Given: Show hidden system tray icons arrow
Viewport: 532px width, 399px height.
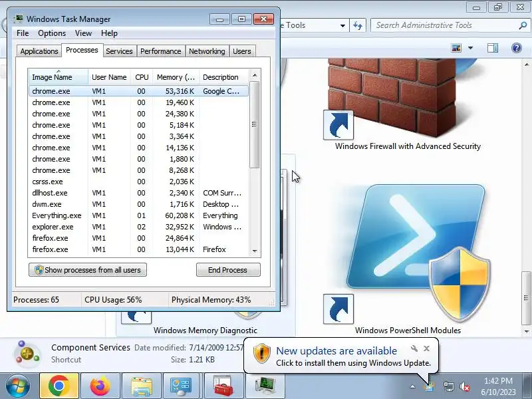Looking at the screenshot, I should point(412,386).
